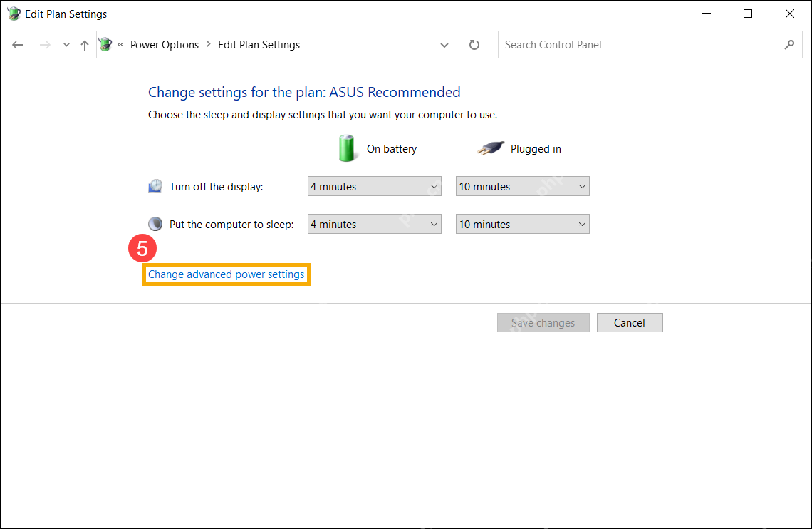Click the 'Choose the sleep and display settings' description
Viewport: 812px width, 529px height.
[323, 115]
